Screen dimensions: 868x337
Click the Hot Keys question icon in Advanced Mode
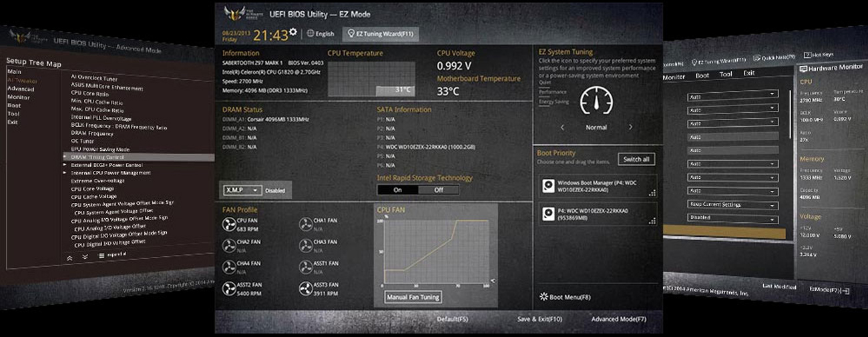(x=807, y=54)
